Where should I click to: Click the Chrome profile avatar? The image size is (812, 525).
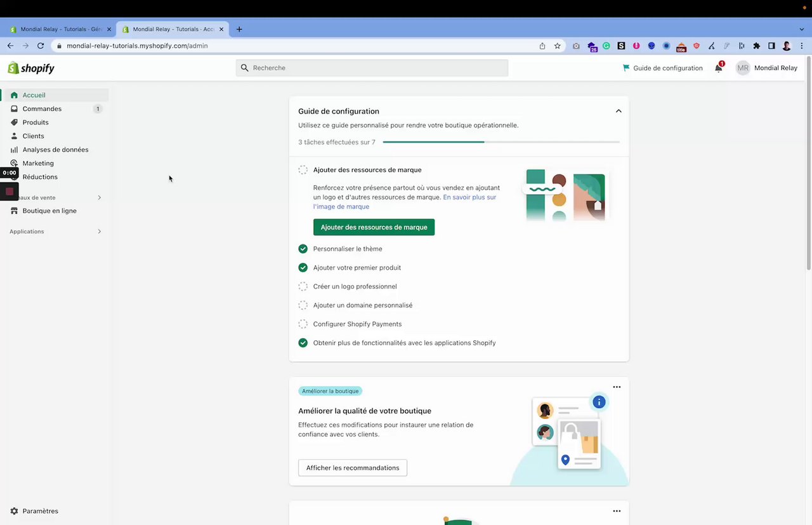[x=787, y=46]
